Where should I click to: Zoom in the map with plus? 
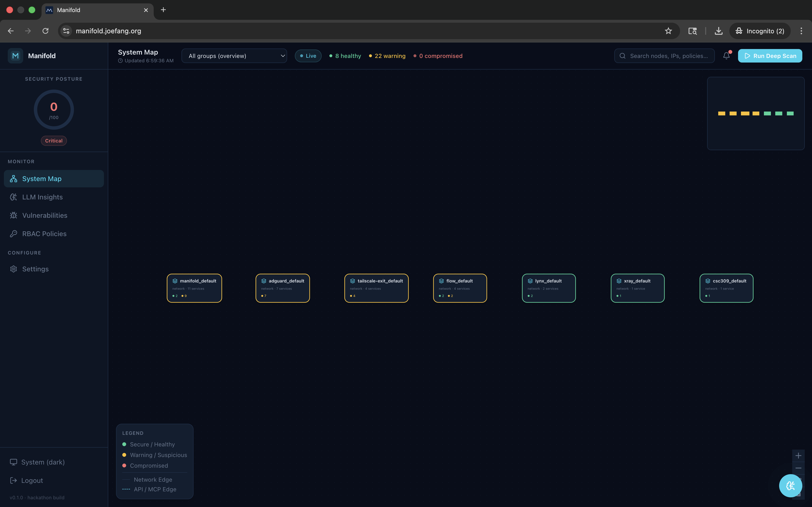tap(798, 455)
